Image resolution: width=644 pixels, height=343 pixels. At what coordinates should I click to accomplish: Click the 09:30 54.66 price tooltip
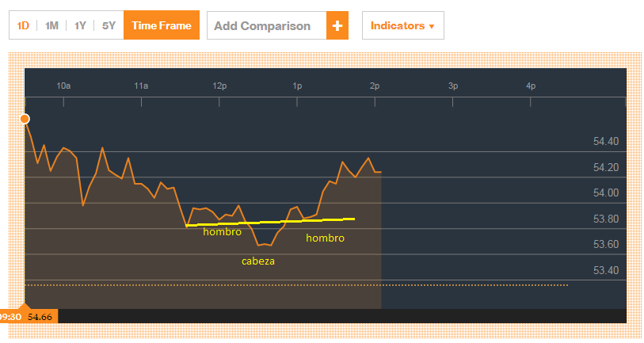tap(29, 317)
